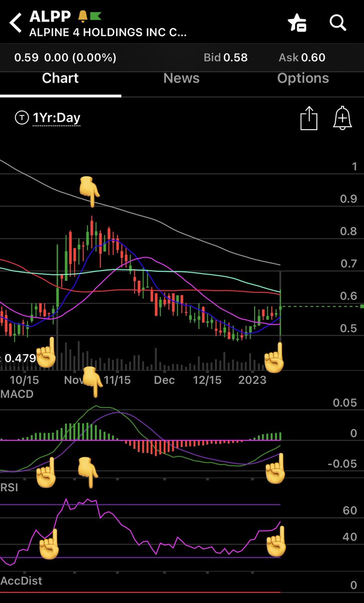Add alert with the bell plus icon
This screenshot has height=603, width=364.
(342, 119)
